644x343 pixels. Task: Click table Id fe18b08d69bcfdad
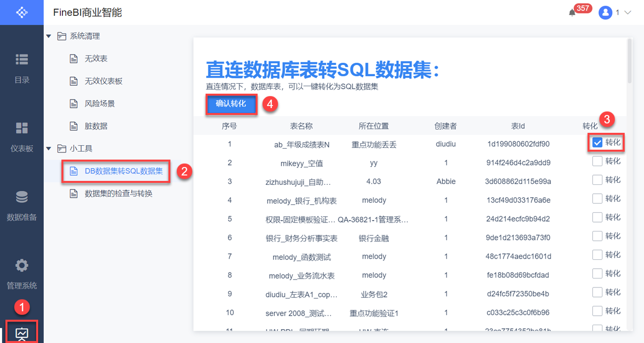click(518, 275)
